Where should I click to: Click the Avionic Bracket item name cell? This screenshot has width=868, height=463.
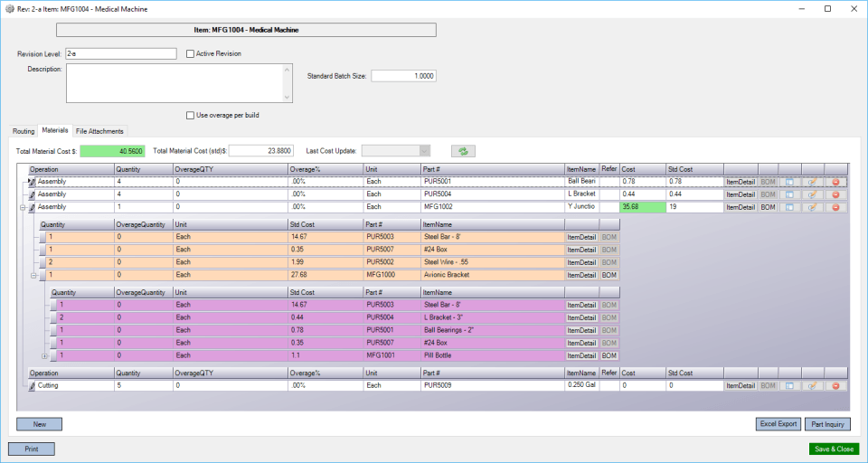tap(493, 275)
